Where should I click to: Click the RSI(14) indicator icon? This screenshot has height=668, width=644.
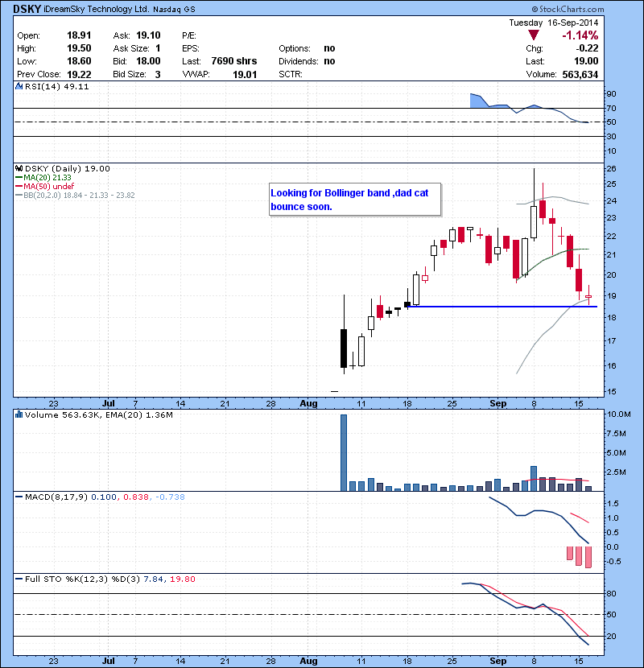(19, 86)
